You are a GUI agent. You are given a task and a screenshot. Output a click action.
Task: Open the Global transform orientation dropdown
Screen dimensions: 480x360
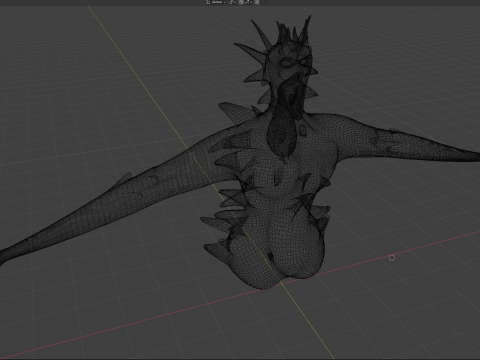pyautogui.click(x=216, y=2)
